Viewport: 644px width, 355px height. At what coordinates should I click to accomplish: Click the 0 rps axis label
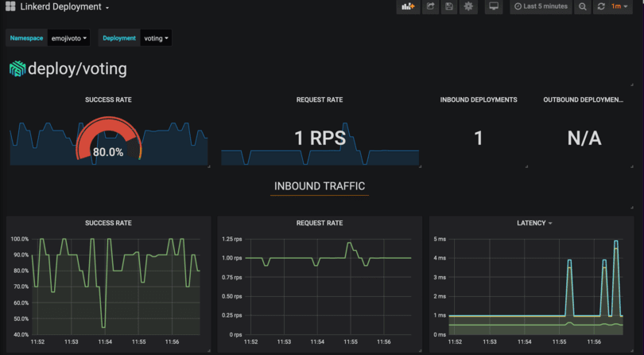(235, 334)
